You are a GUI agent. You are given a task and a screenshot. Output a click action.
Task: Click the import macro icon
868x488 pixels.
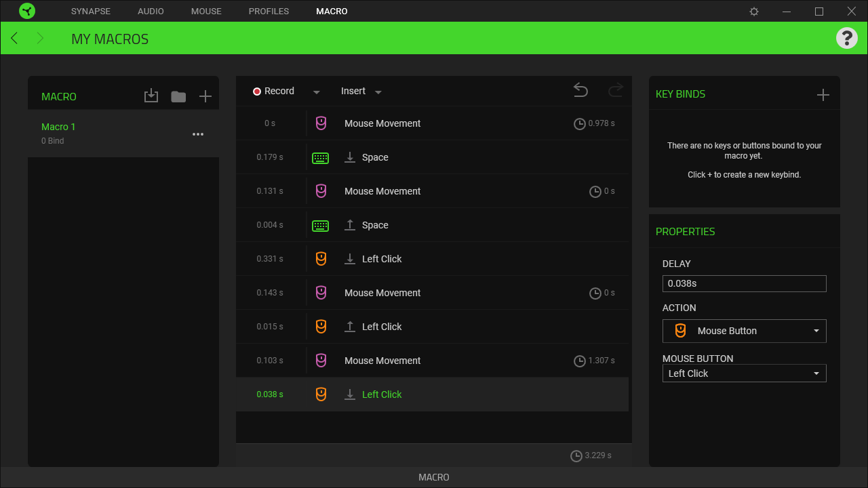(x=151, y=96)
